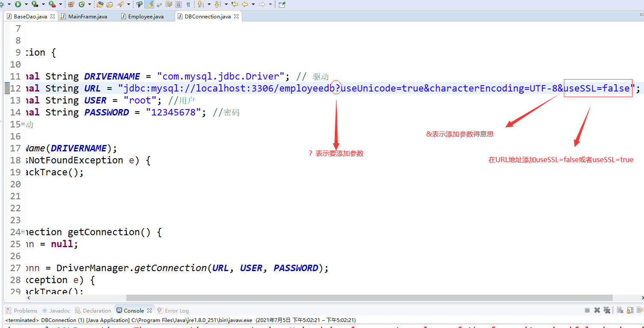The height and width of the screenshot is (328, 644).
Task: Pin the Console view
Action: click(x=640, y=310)
